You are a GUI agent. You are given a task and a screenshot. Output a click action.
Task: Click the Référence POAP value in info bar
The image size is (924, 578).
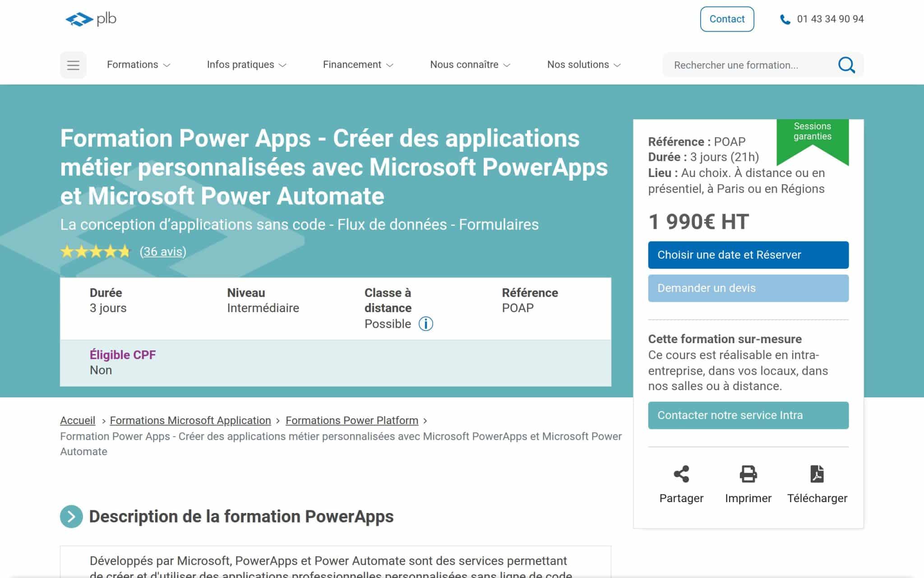tap(517, 308)
